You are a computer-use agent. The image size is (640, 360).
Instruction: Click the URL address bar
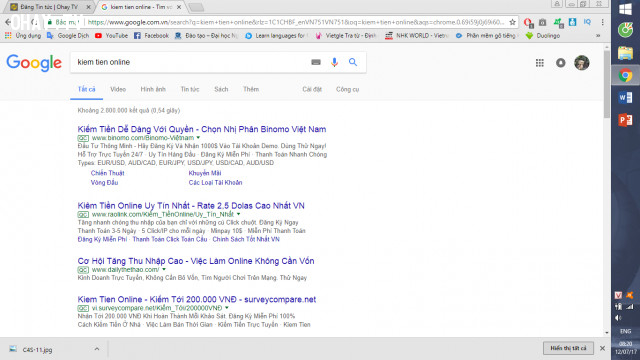(296, 22)
